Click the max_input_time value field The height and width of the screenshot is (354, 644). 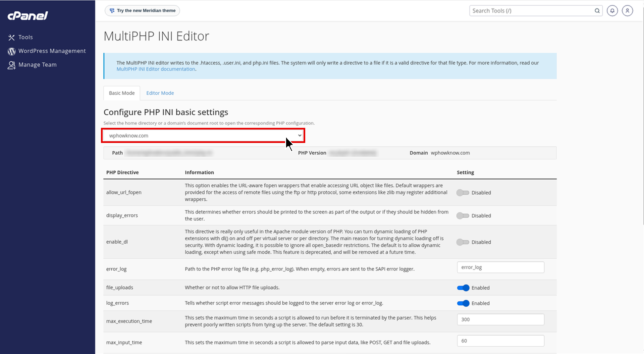[x=500, y=341]
